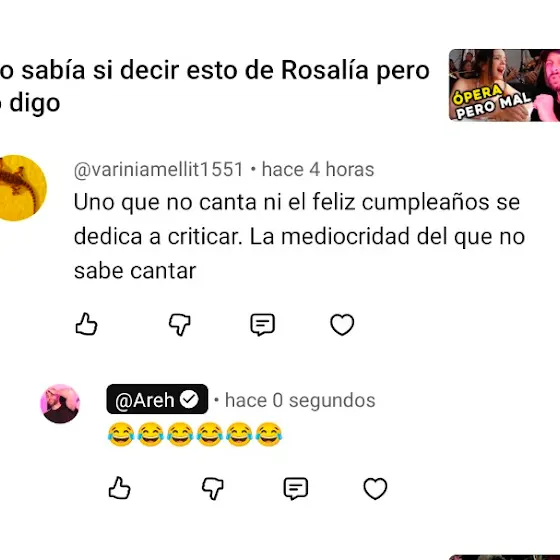
Task: Like @Areh's laughing emoji reply
Action: 119,488
